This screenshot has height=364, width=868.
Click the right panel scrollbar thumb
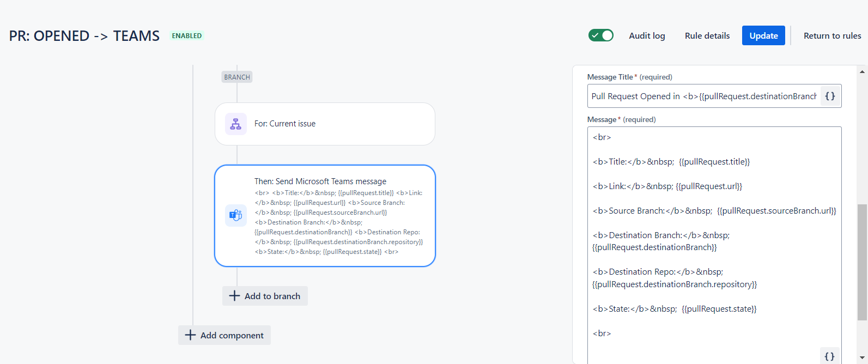coord(862,262)
